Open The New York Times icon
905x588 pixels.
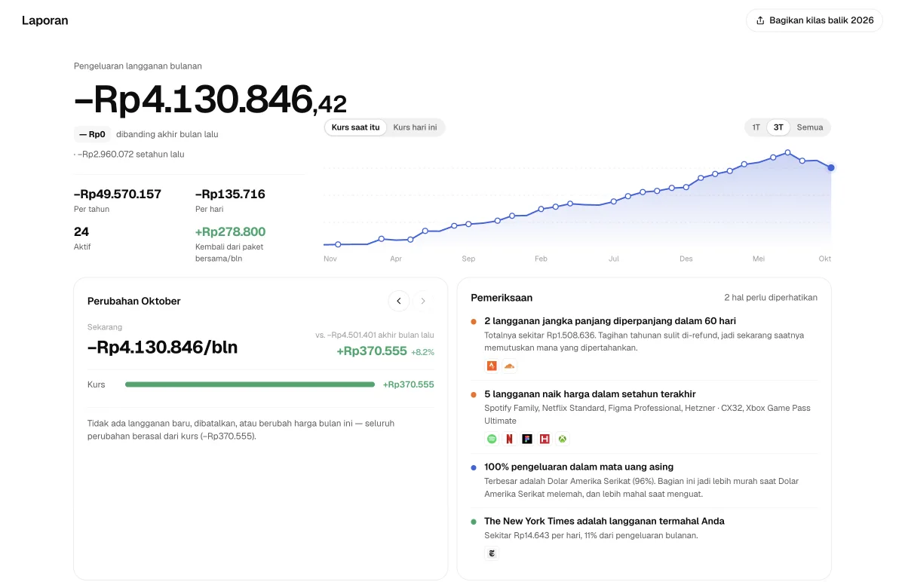(492, 553)
